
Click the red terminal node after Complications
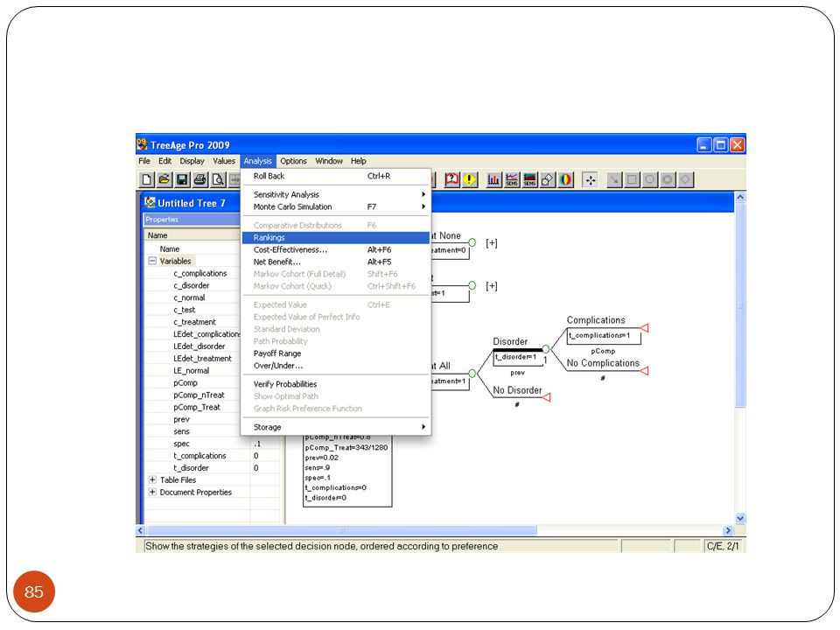645,328
